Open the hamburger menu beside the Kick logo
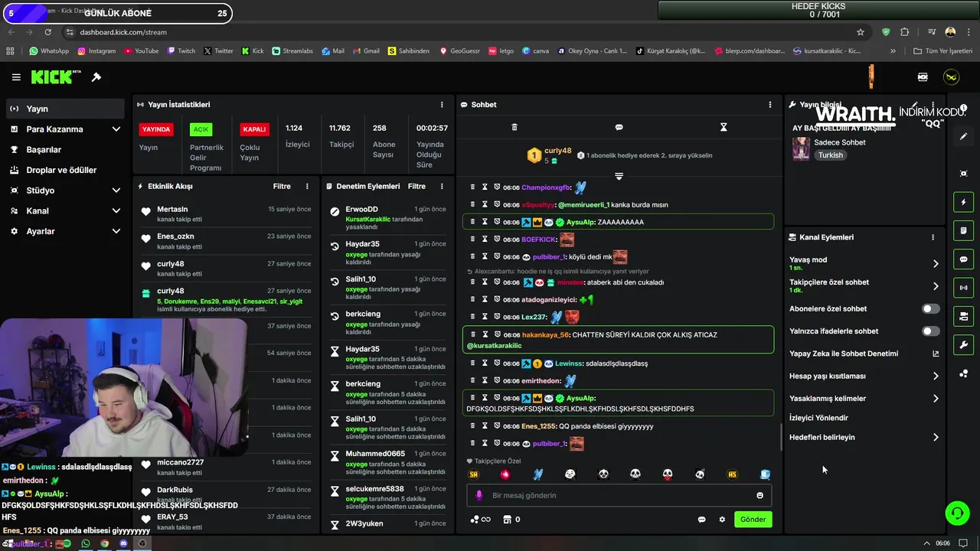Screen dimensions: 980x551 [x=16, y=77]
